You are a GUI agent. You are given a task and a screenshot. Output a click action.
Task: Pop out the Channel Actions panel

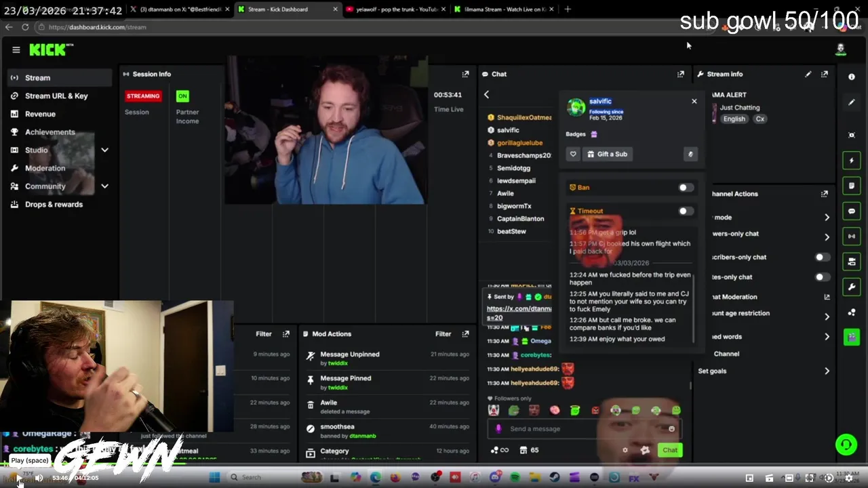click(824, 194)
